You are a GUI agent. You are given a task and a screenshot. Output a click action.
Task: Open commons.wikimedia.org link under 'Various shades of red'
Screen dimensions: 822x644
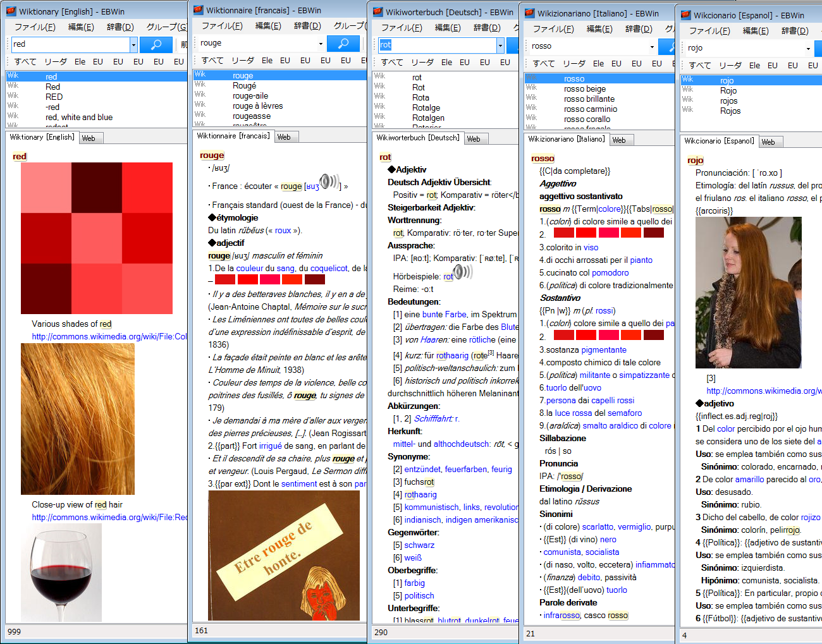point(109,337)
